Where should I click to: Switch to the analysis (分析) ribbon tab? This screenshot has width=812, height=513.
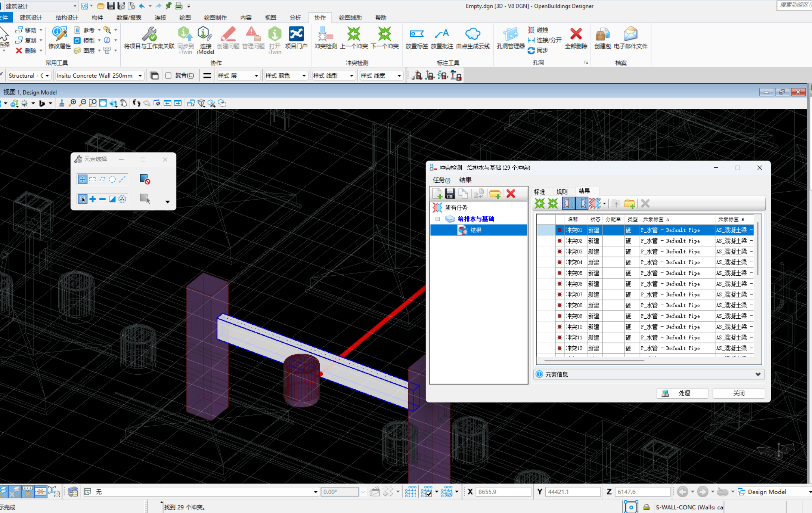click(x=295, y=18)
